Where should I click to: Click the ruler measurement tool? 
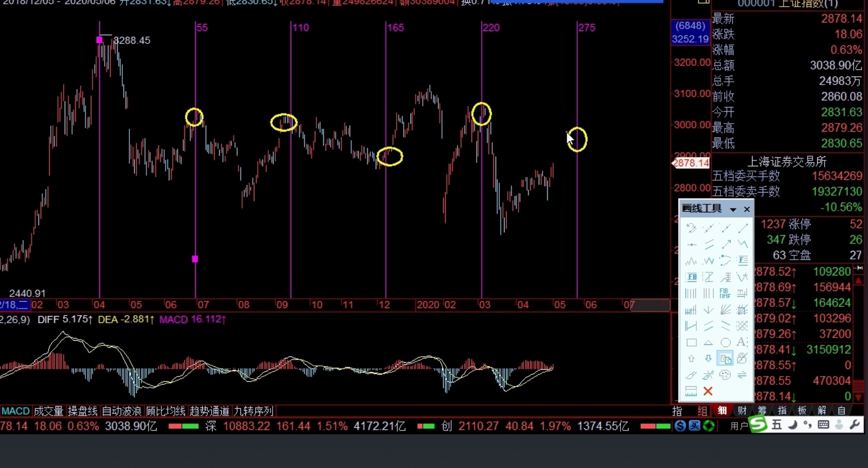(691, 391)
